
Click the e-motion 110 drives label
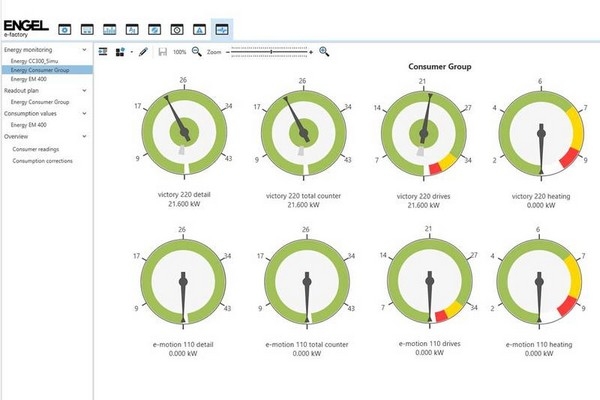click(430, 344)
